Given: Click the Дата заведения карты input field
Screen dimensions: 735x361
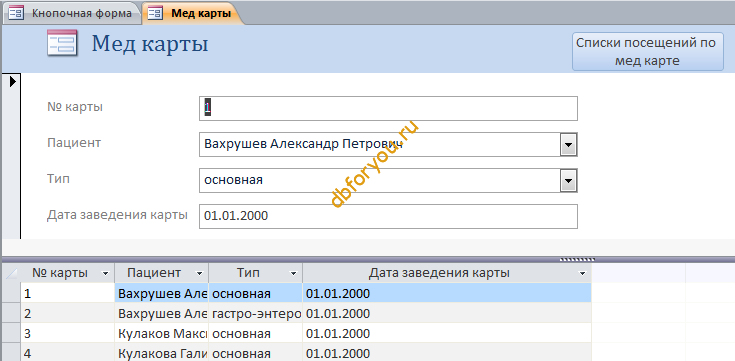Looking at the screenshot, I should (x=388, y=216).
